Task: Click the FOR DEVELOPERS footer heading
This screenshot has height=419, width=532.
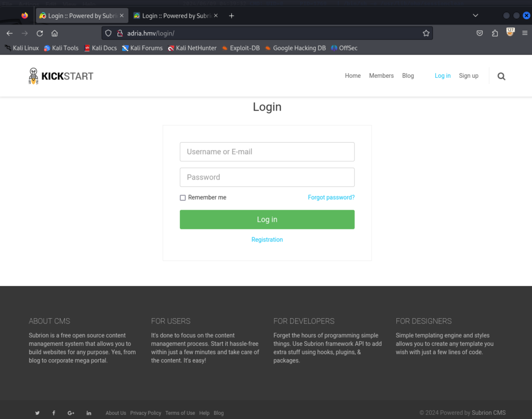Action: (x=304, y=321)
